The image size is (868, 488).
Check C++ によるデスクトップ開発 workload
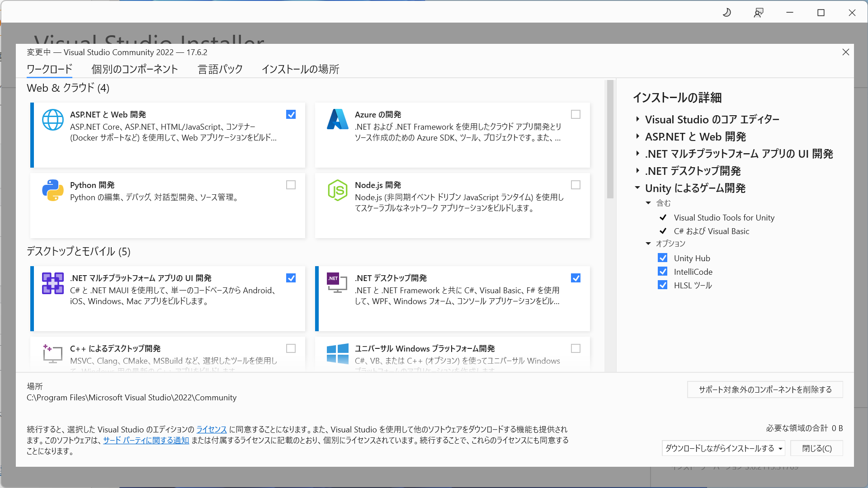[291, 348]
